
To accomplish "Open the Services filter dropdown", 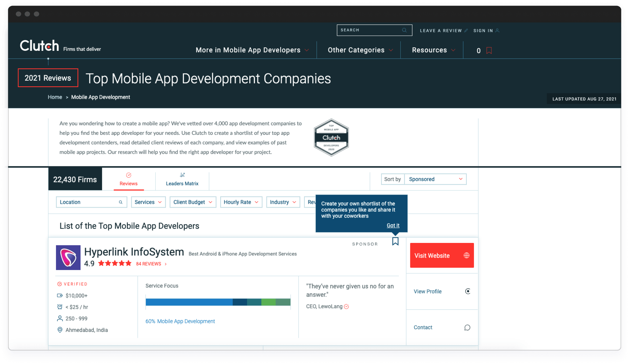I will pyautogui.click(x=148, y=202).
